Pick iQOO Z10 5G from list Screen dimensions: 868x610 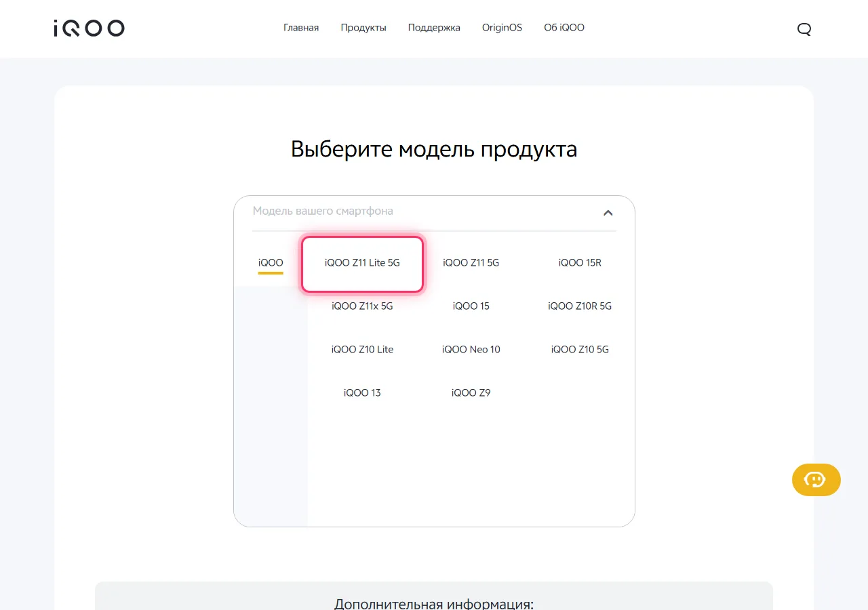(x=580, y=350)
